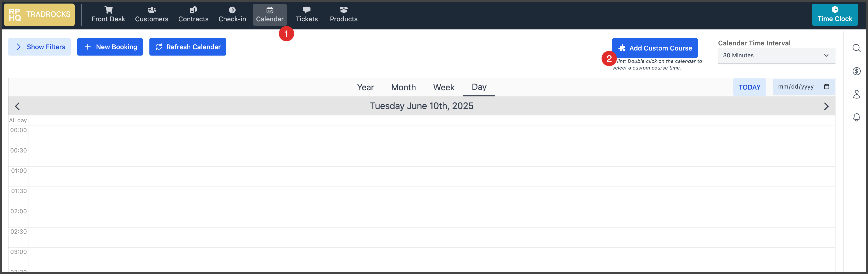Click the user profile sidebar icon
This screenshot has height=274, width=868.
pyautogui.click(x=857, y=94)
